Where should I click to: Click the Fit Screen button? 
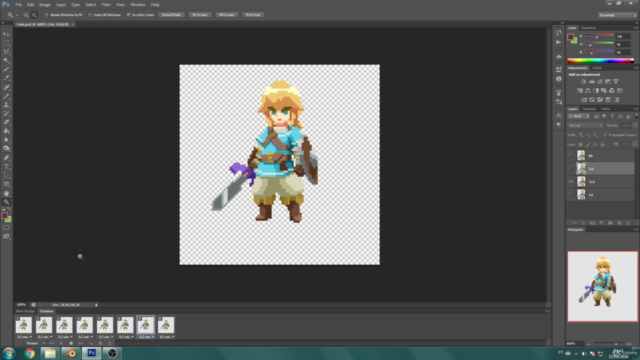point(200,15)
